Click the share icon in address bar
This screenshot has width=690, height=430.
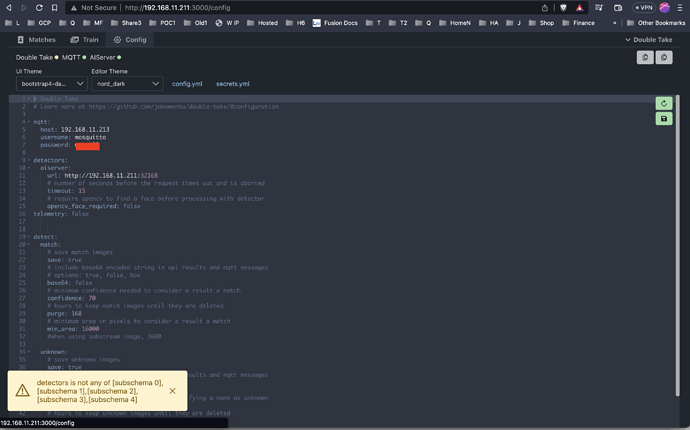[545, 7]
